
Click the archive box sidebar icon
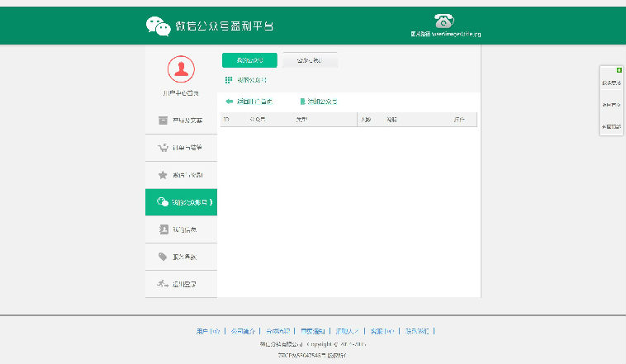[163, 121]
